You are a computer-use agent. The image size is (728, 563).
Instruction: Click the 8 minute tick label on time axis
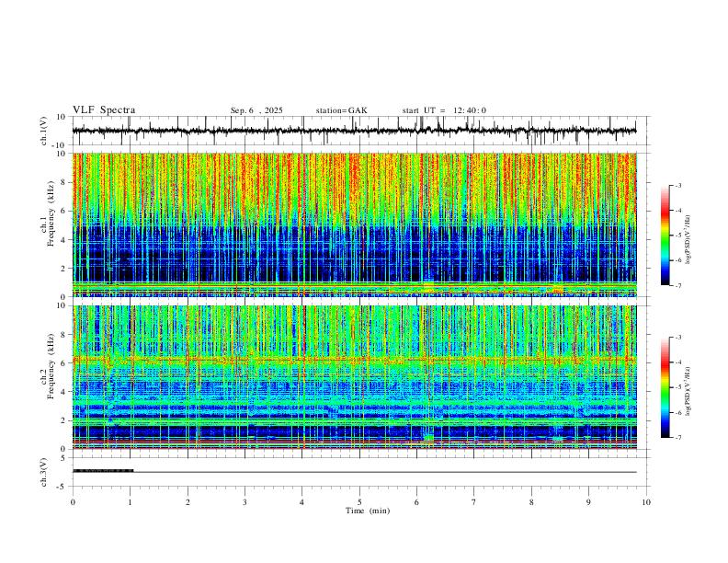(x=531, y=502)
